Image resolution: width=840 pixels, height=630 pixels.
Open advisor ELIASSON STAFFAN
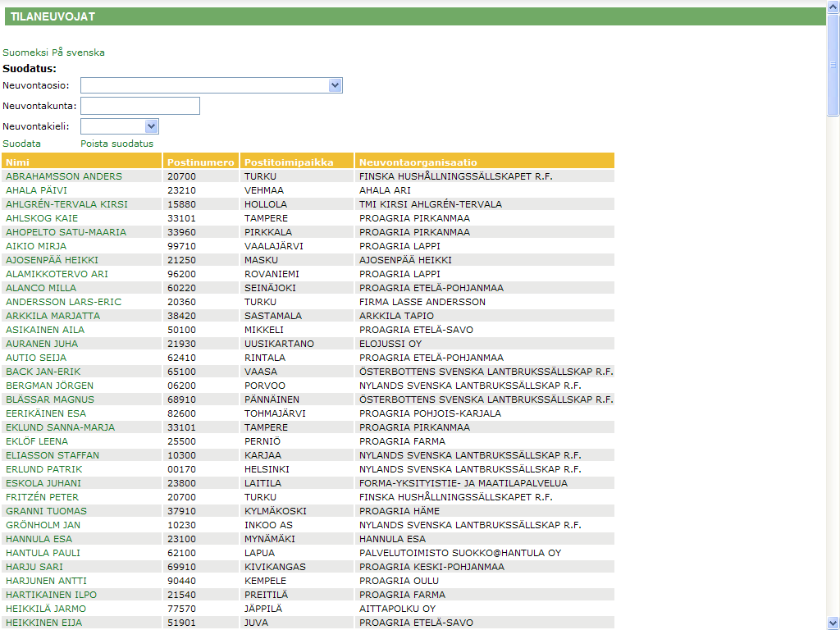52,454
